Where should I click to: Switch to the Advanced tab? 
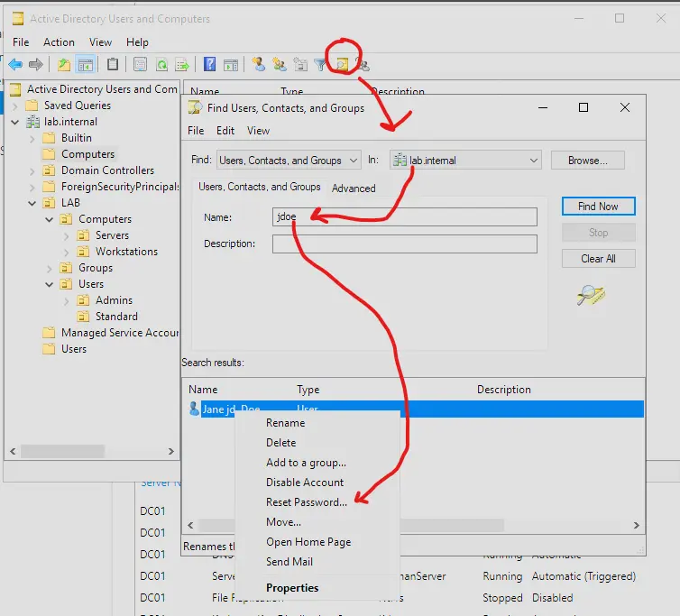pos(354,188)
